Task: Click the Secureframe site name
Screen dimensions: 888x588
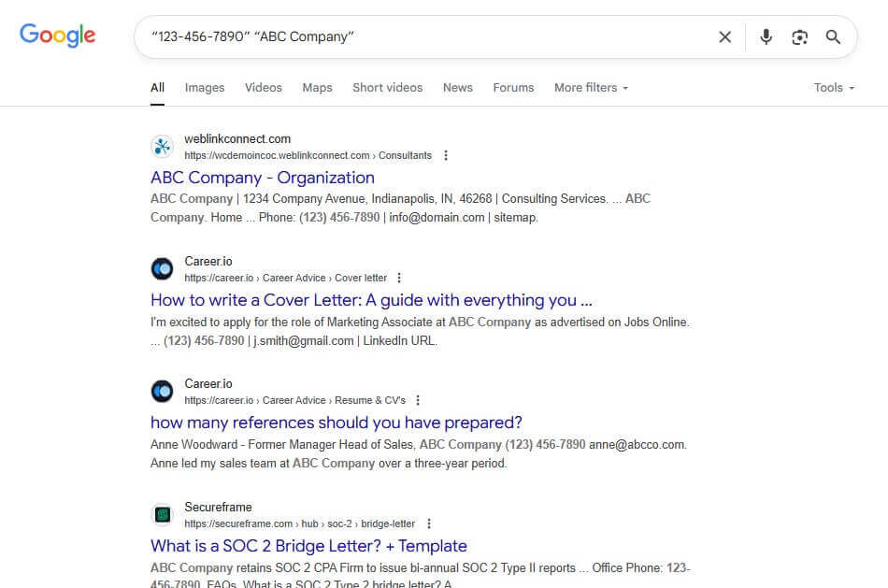Action: point(218,507)
